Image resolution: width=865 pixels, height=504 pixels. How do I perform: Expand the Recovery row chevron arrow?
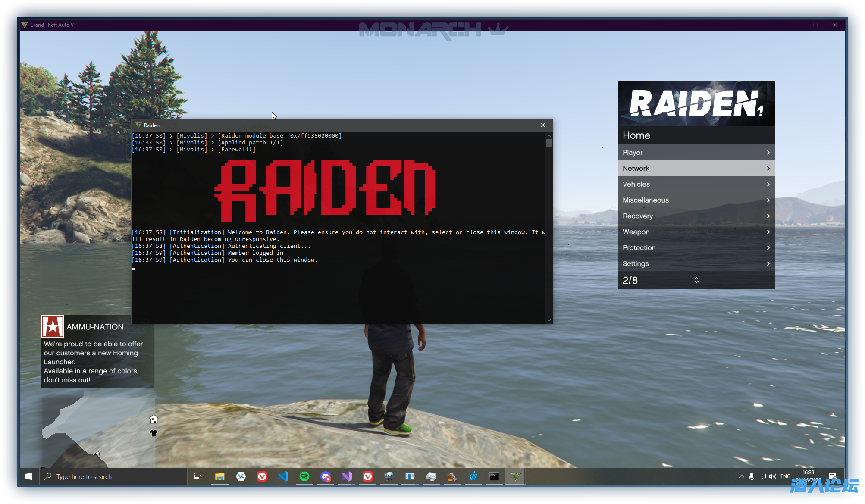[768, 216]
